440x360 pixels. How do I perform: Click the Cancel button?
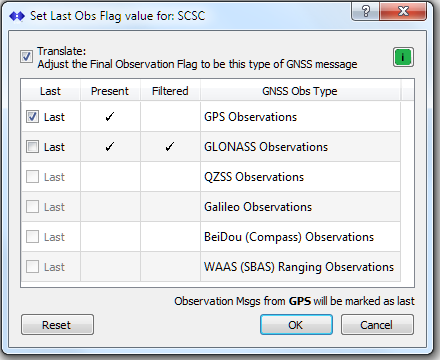[x=377, y=325]
